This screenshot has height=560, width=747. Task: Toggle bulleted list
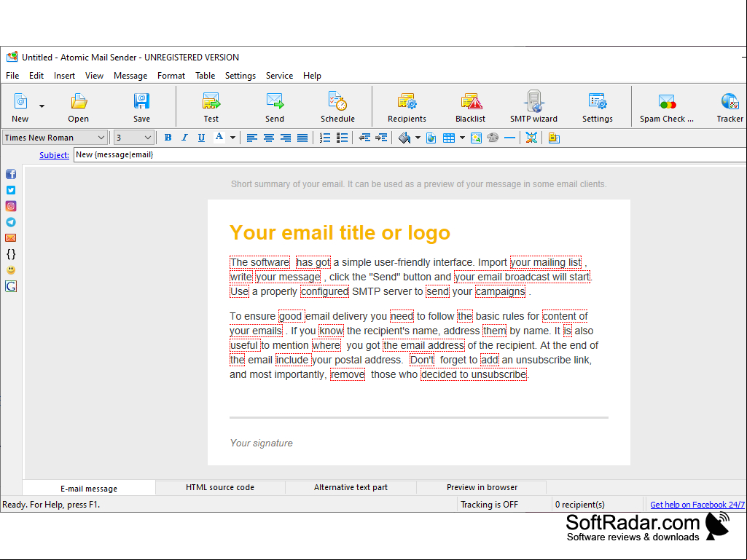pos(342,138)
